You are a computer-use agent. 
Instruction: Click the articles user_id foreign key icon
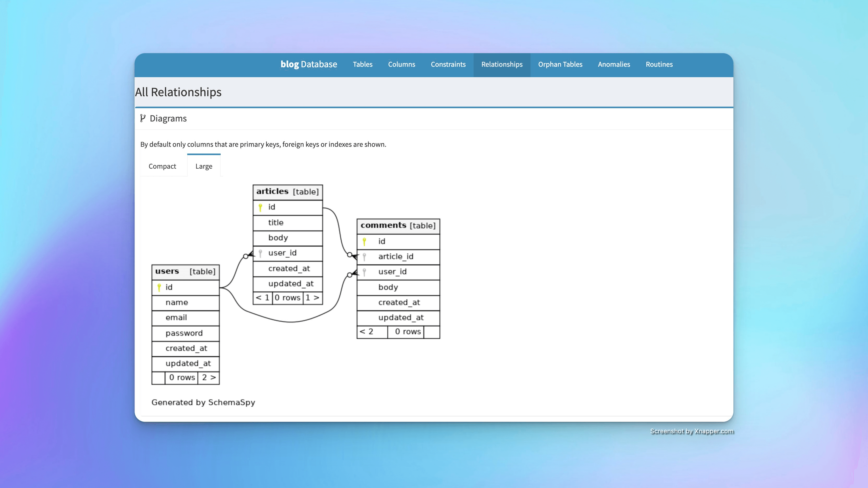[x=260, y=253]
